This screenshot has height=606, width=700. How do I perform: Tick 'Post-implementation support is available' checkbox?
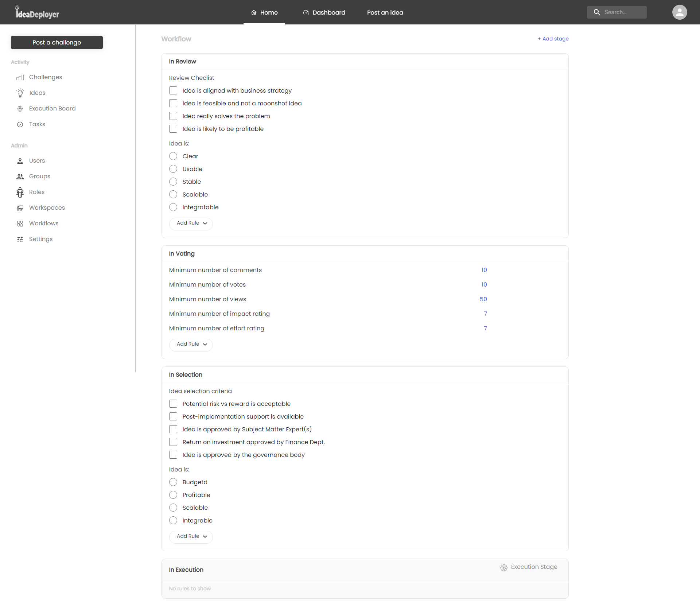(173, 416)
